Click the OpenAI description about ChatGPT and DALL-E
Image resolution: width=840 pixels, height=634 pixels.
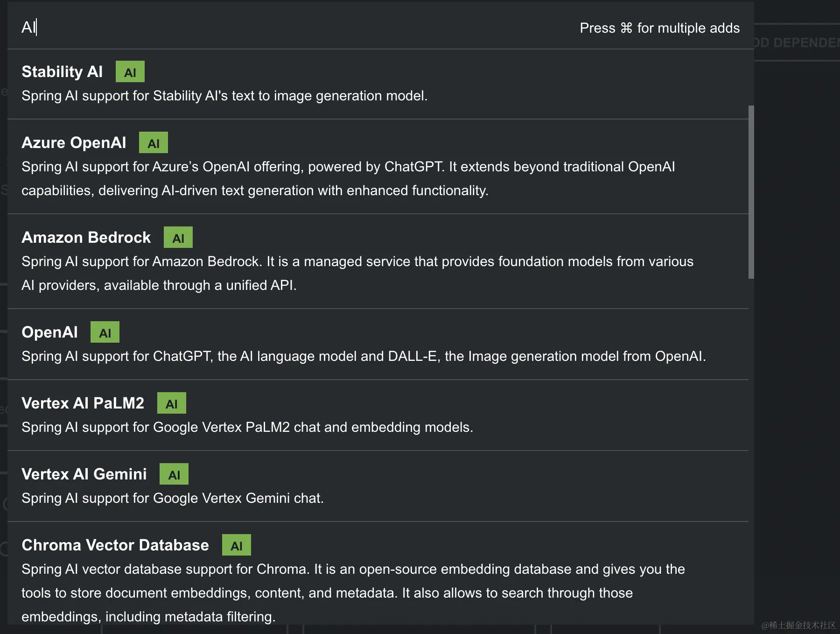(364, 357)
